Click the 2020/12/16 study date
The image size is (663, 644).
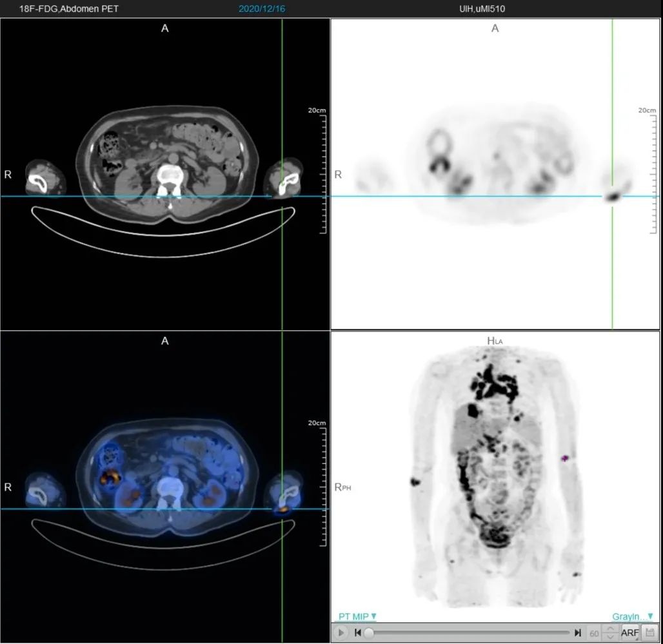pos(262,9)
